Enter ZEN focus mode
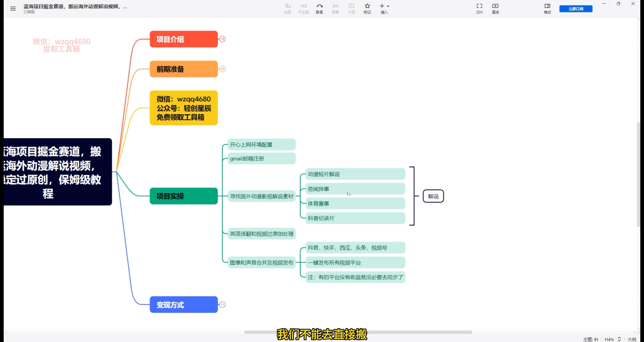The height and width of the screenshot is (342, 644). (x=479, y=8)
